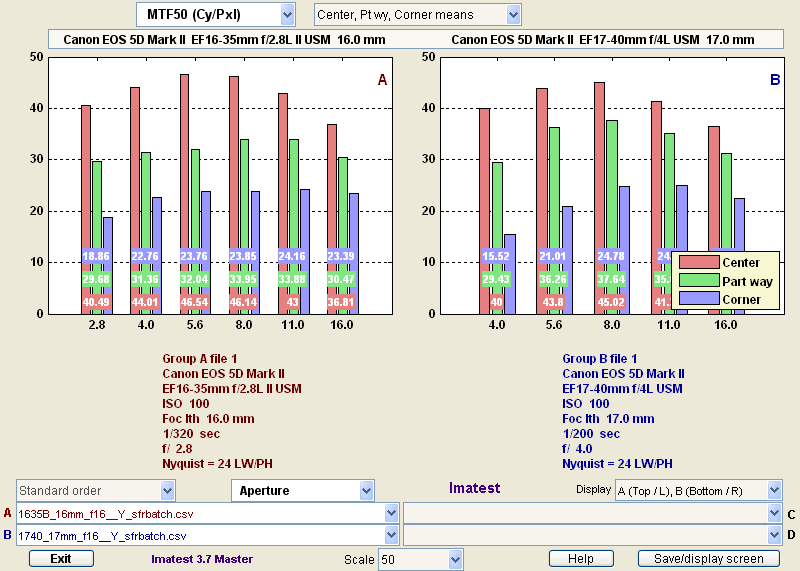Open file A 1635B_16mm_f16 csv dropdown
The image size is (800, 571).
coord(208,514)
